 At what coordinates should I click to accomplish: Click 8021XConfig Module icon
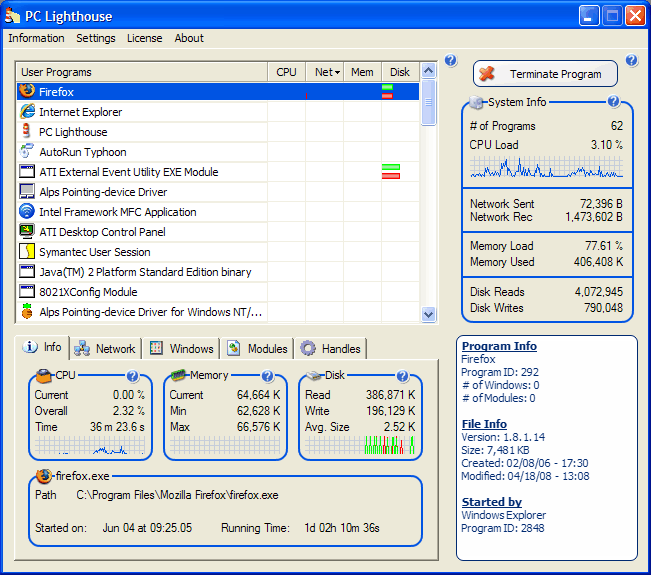(27, 291)
